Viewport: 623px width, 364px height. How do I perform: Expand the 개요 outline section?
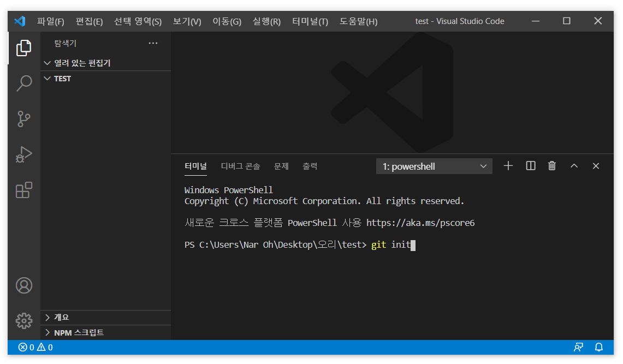(106, 317)
